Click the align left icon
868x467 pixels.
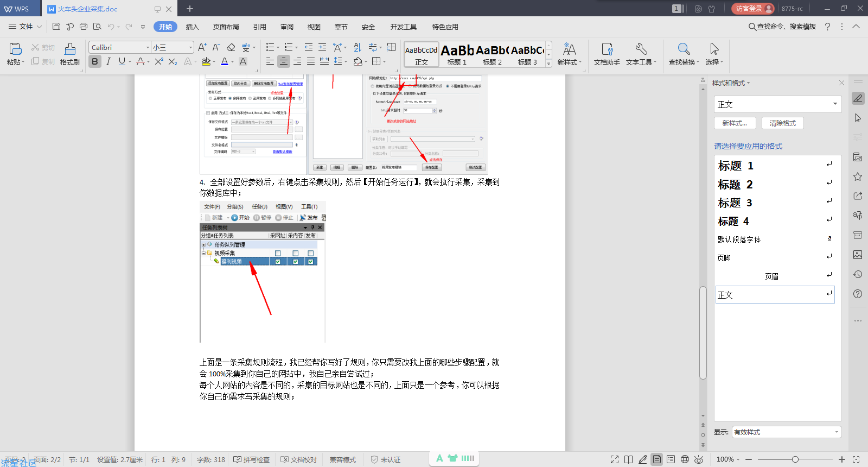[270, 61]
